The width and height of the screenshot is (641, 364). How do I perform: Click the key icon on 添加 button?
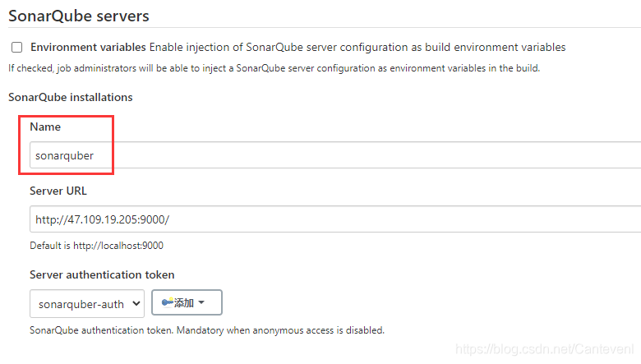coord(167,302)
